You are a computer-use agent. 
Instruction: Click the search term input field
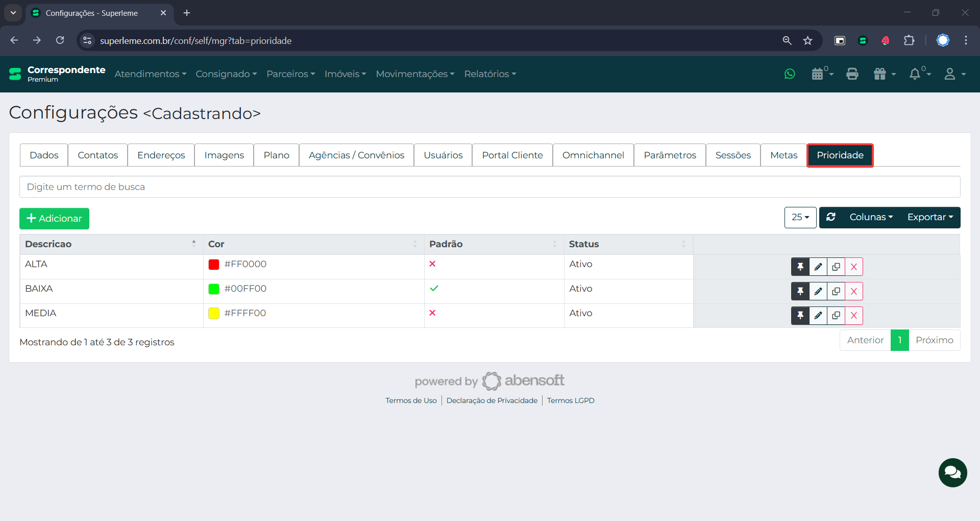pyautogui.click(x=489, y=187)
